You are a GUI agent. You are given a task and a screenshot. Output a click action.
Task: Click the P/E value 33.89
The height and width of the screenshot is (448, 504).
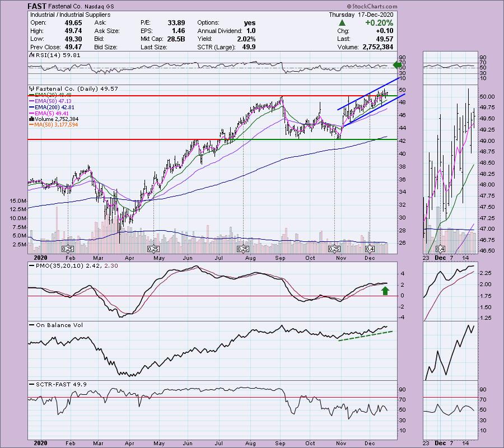point(176,23)
